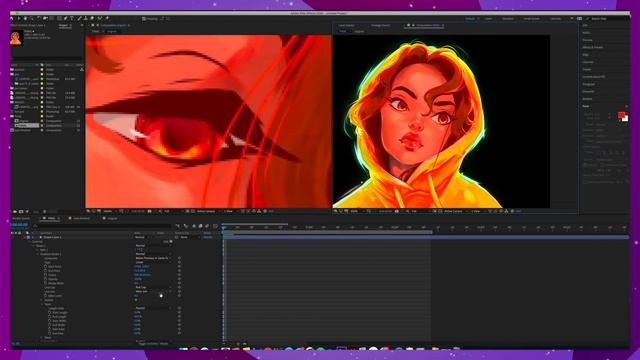Screen dimensions: 640x360
Task: Switch to the Learn workspace
Action: click(x=489, y=18)
